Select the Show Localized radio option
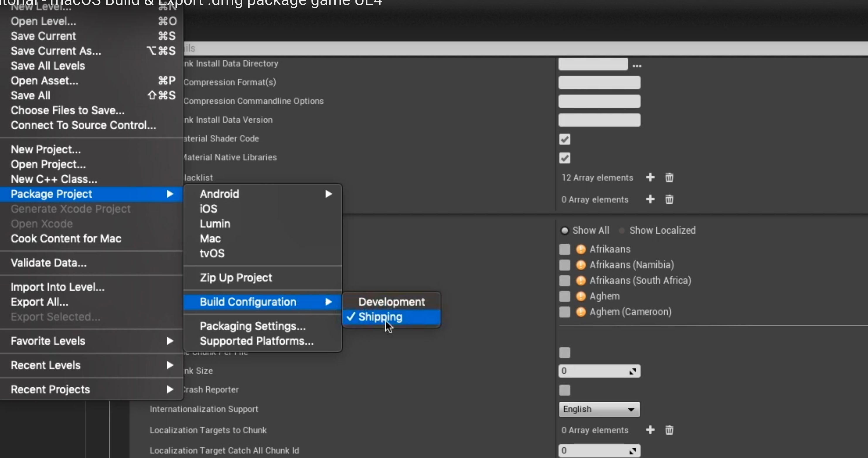868x458 pixels. pos(622,230)
